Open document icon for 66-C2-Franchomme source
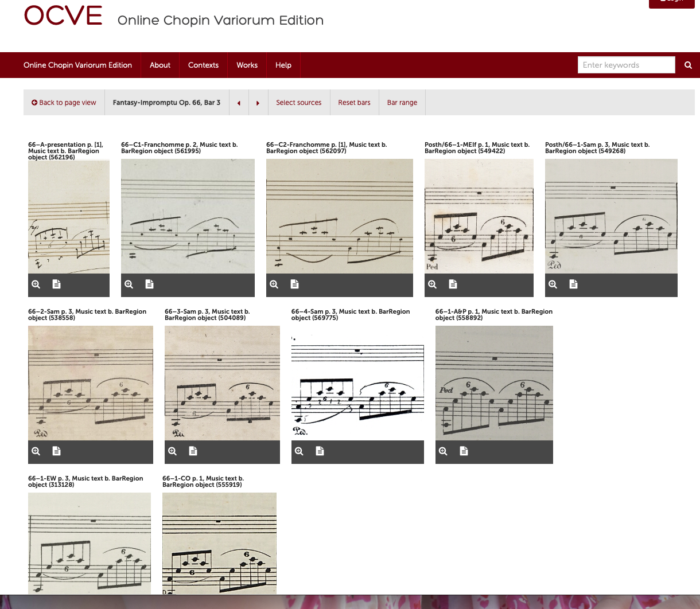Image resolution: width=700 pixels, height=609 pixels. (x=294, y=284)
